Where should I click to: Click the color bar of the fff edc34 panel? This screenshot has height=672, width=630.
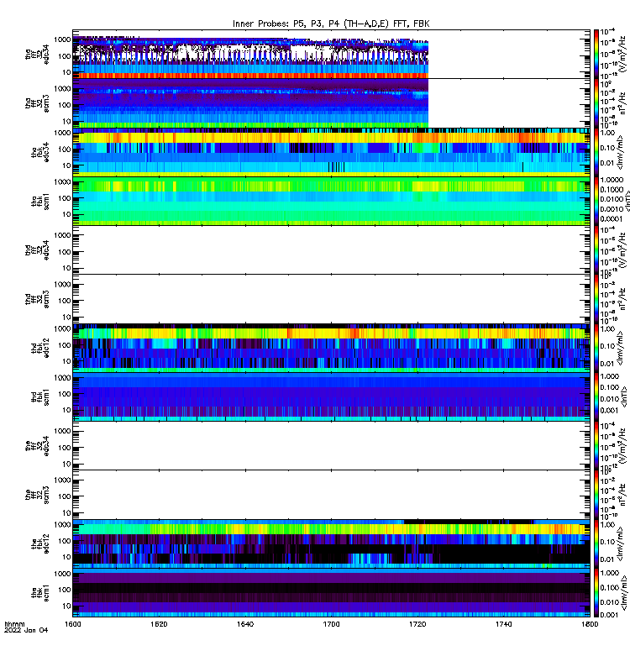tap(596, 446)
